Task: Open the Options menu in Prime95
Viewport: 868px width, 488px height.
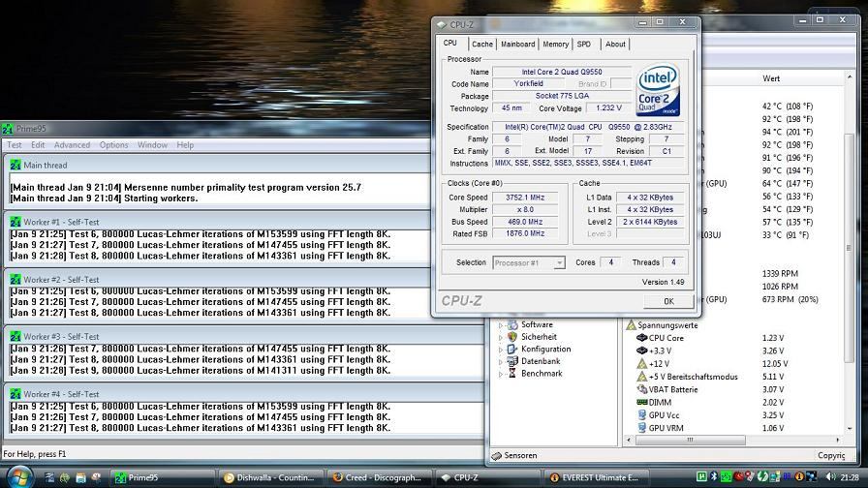Action: pyautogui.click(x=114, y=145)
